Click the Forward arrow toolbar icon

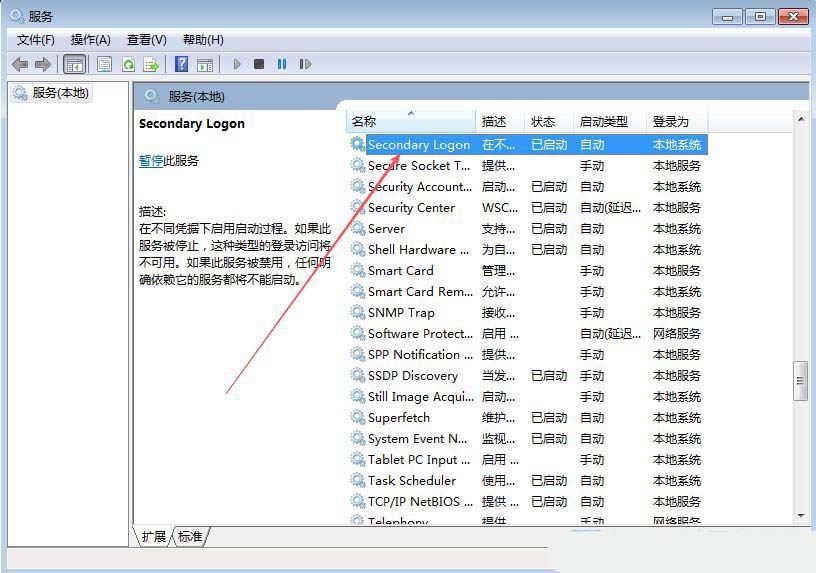[43, 65]
